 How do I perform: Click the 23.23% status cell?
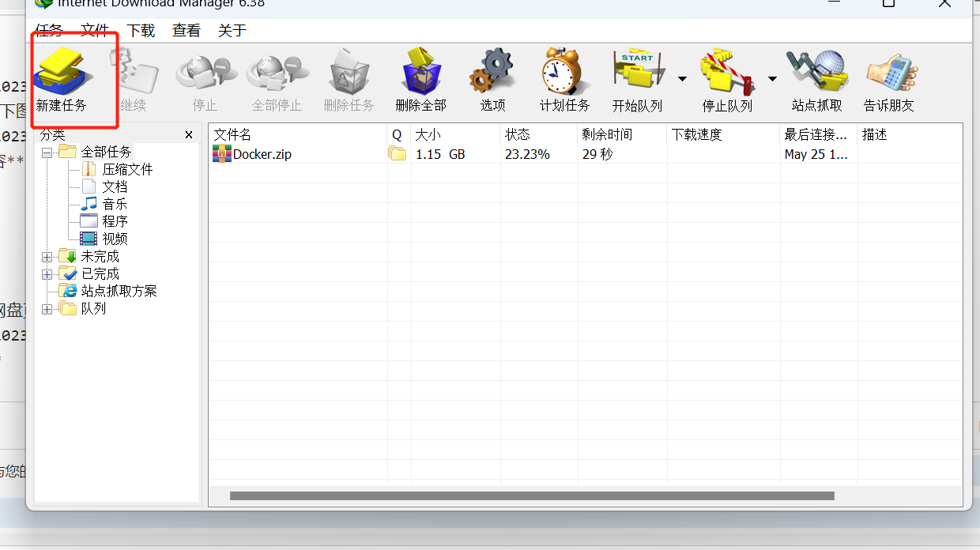527,155
